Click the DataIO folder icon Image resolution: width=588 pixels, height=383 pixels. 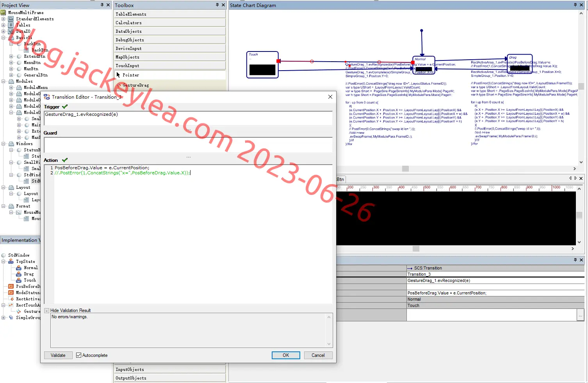11,31
